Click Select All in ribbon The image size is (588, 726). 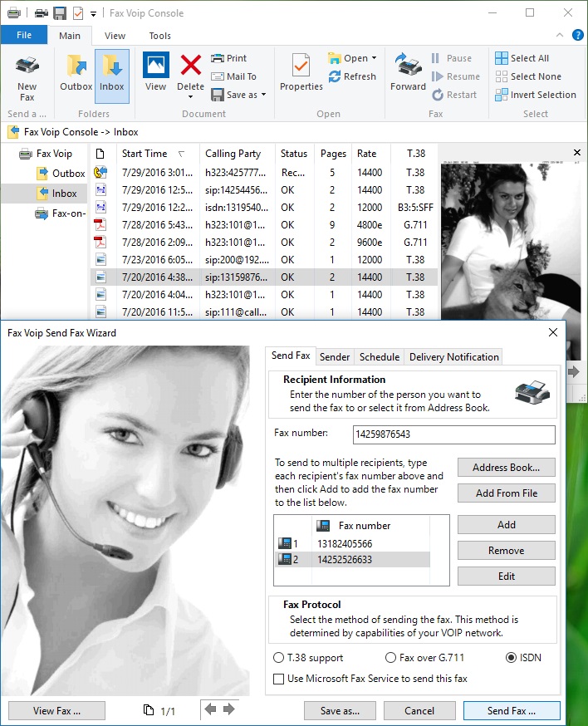[x=522, y=58]
